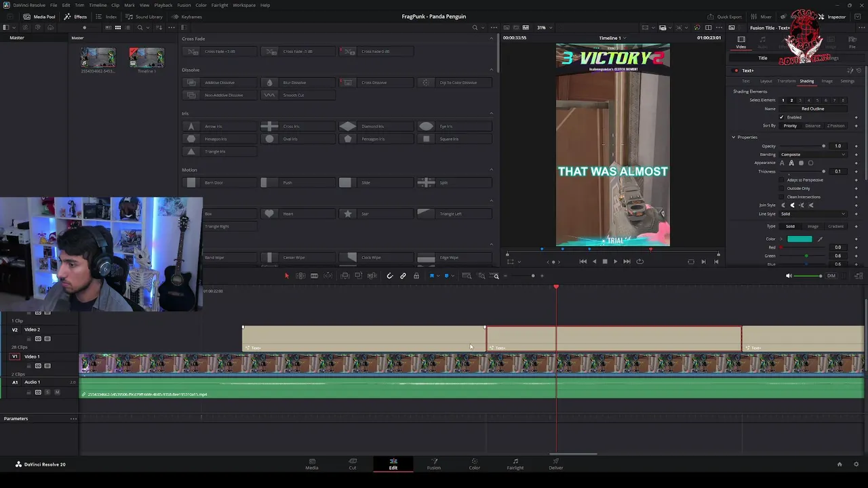Check the Outside Only option
This screenshot has width=868, height=488.
click(781, 188)
